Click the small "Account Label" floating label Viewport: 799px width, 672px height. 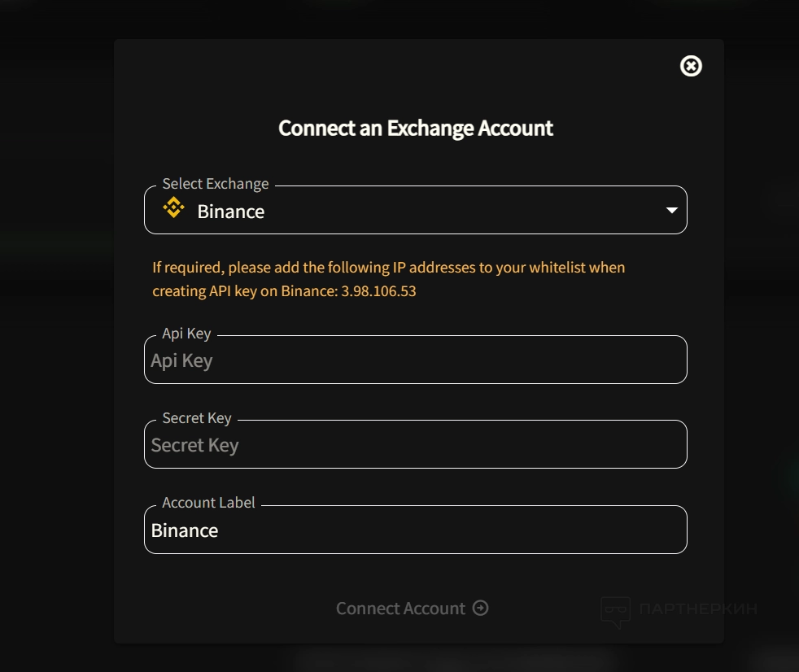(208, 503)
